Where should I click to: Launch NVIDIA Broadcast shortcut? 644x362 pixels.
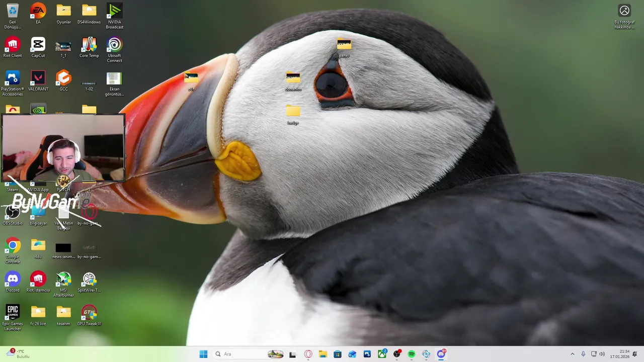114,16
